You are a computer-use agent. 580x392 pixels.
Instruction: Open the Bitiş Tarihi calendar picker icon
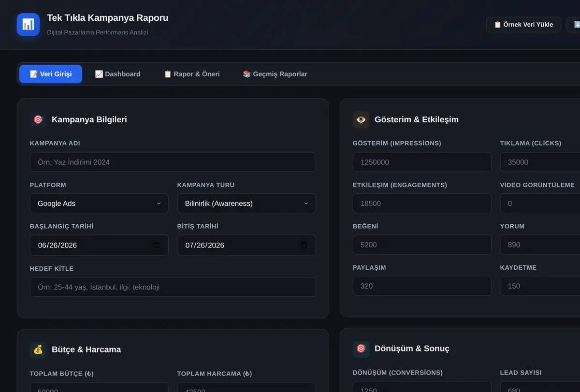pyautogui.click(x=304, y=245)
